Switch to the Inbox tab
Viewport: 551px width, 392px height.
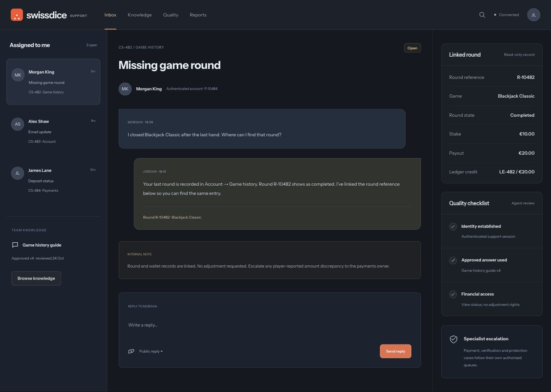(x=110, y=15)
